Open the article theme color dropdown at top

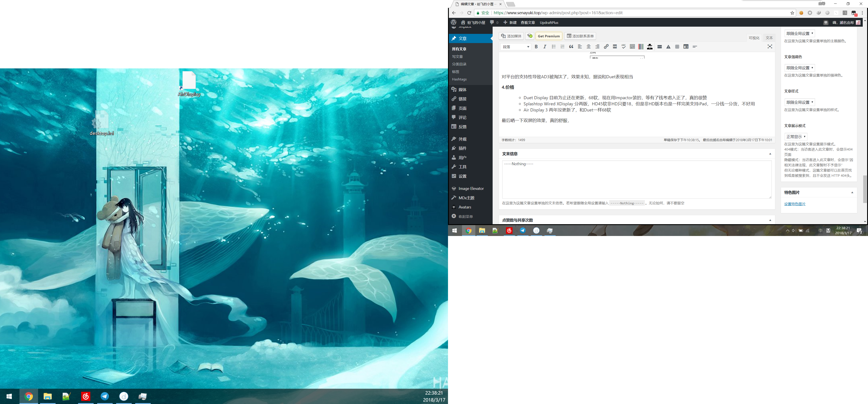(800, 33)
